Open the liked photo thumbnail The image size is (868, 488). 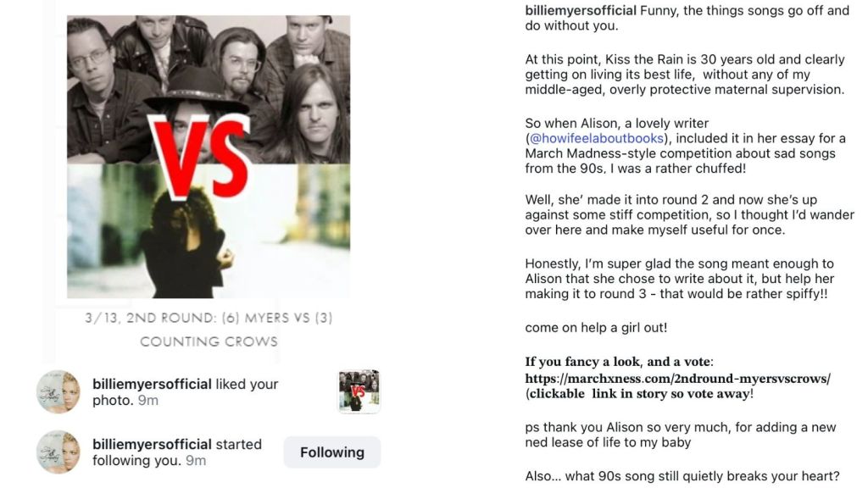pos(359,391)
